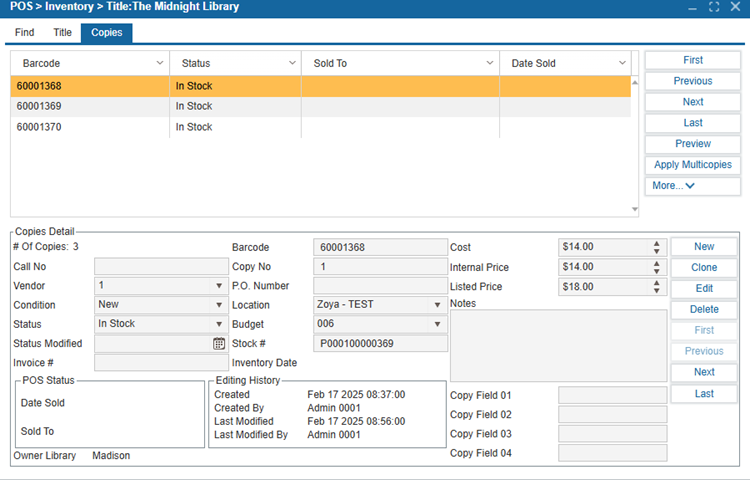Minimize the POS Inventory window
Screen dimensions: 750x480
(x=692, y=8)
